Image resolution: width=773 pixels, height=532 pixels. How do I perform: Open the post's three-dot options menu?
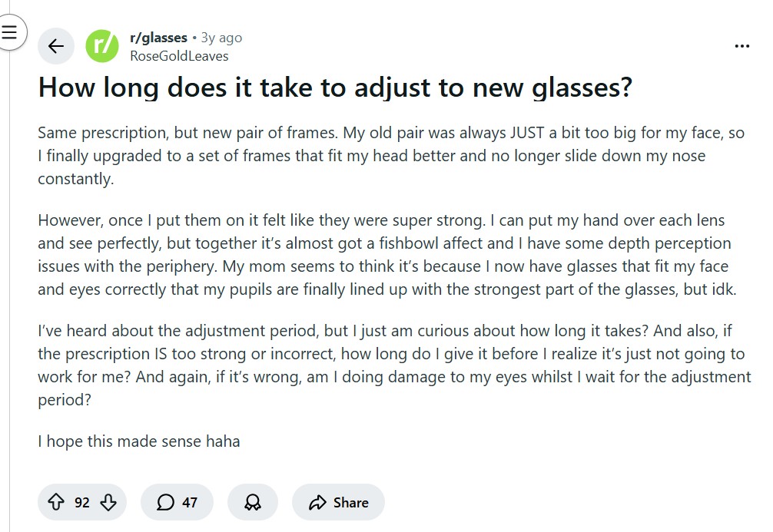coord(741,46)
